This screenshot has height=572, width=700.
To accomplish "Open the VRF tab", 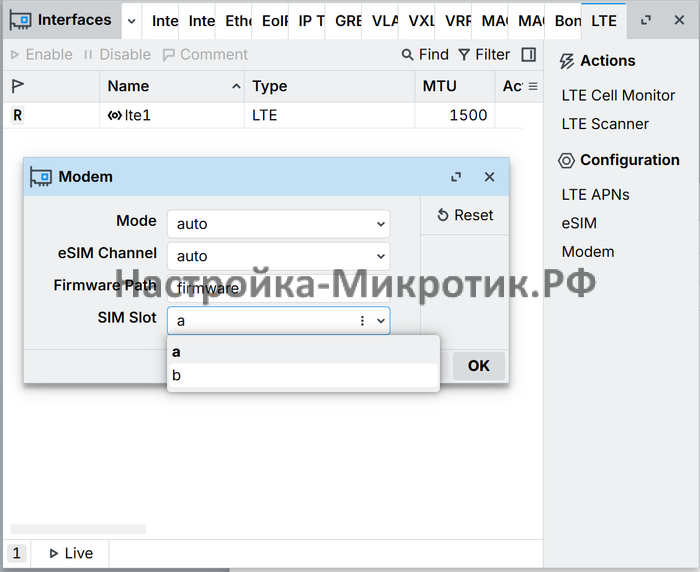I will point(454,21).
